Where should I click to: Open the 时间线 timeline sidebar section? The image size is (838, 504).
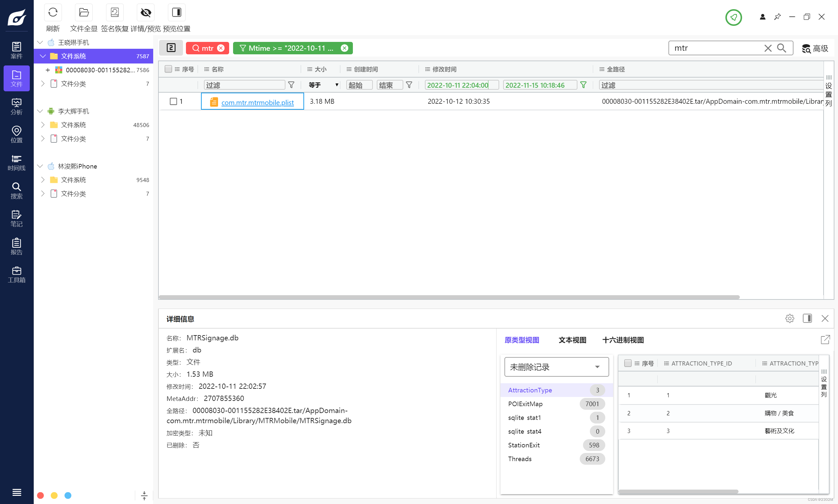[16, 162]
